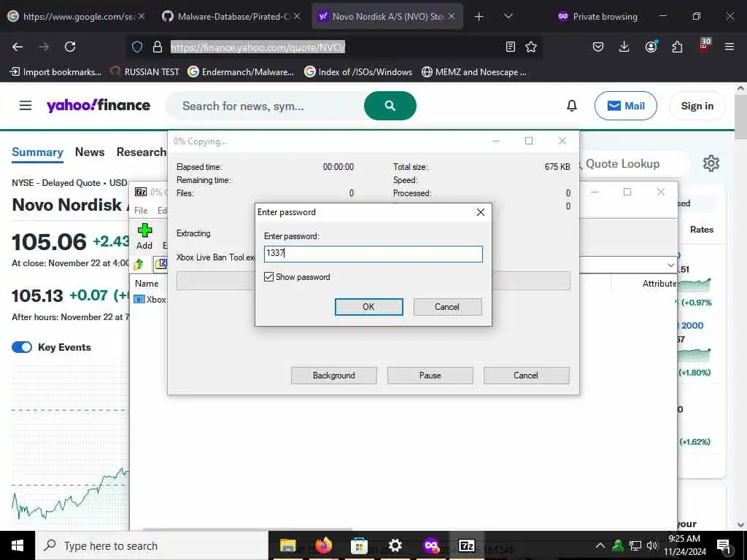747x560 pixels.
Task: Click the extraction progress bar
Action: click(x=373, y=281)
